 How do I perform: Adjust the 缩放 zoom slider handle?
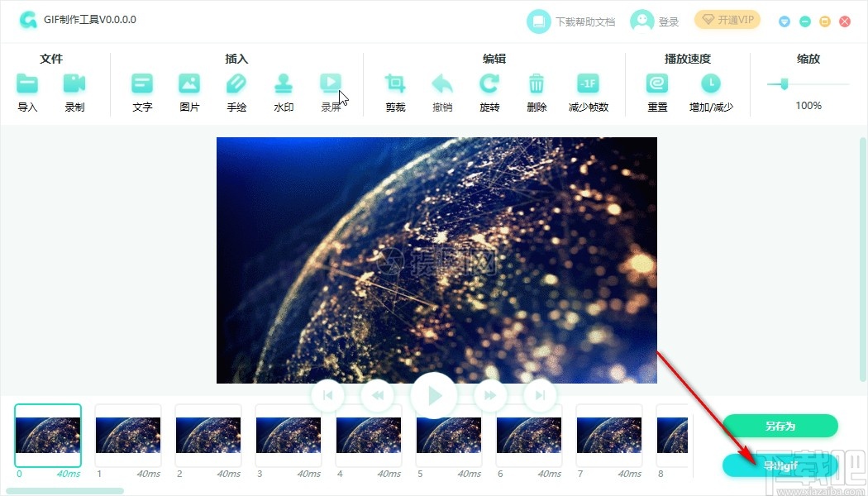[784, 84]
